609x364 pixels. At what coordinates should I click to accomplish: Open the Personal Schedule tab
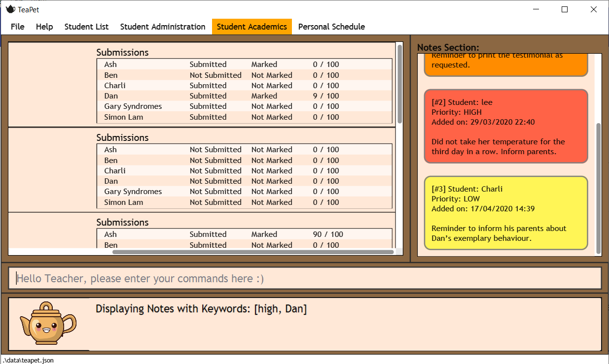pyautogui.click(x=331, y=27)
